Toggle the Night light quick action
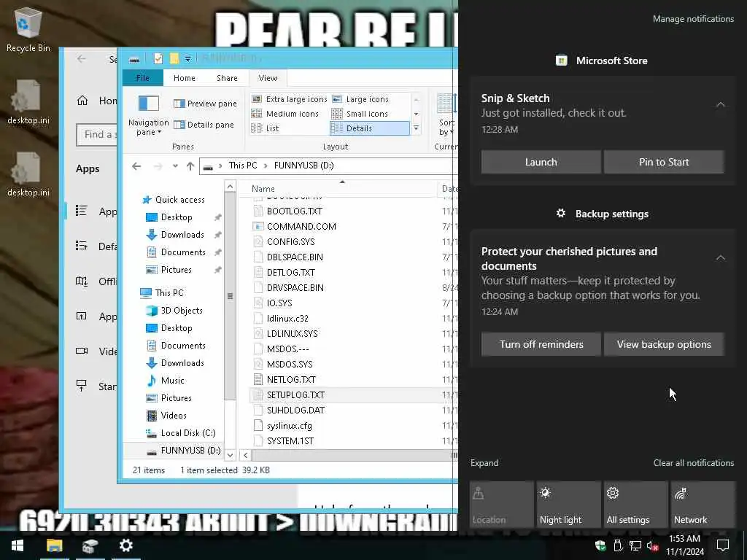The height and width of the screenshot is (560, 747). click(x=568, y=505)
